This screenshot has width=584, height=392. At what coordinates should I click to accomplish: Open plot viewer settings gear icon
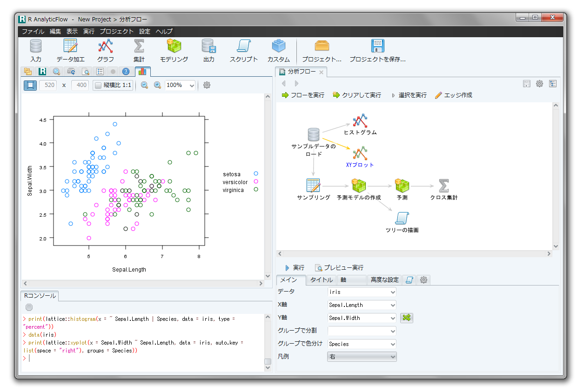(x=207, y=85)
